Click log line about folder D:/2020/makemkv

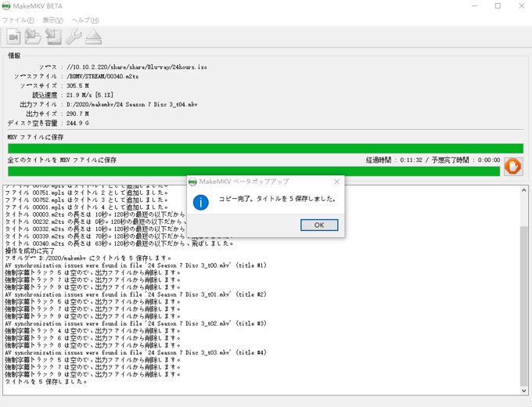88,258
